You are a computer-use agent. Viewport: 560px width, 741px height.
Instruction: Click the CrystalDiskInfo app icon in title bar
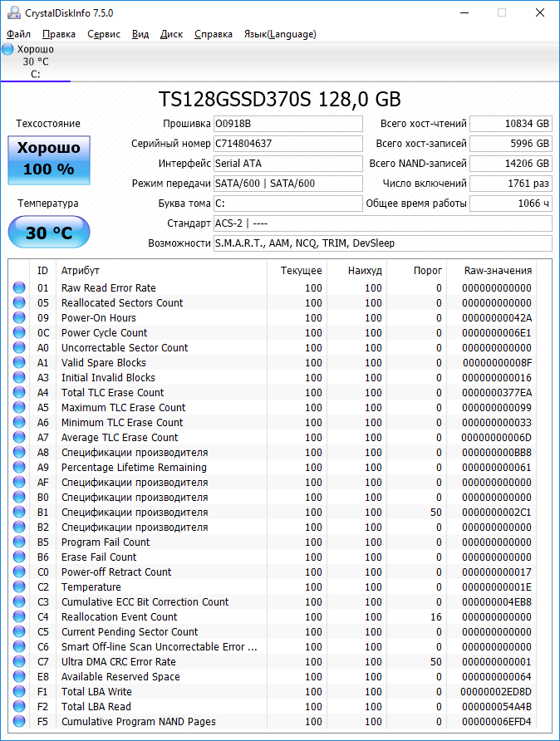14,12
